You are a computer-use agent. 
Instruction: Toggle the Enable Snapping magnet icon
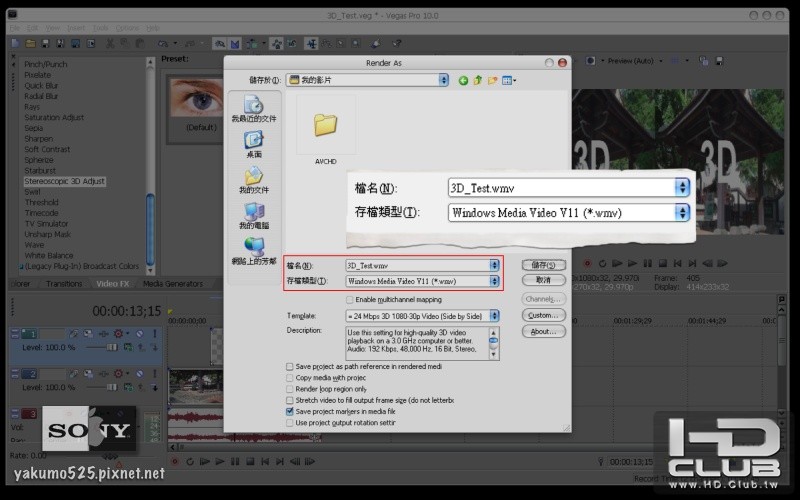pyautogui.click(x=220, y=44)
